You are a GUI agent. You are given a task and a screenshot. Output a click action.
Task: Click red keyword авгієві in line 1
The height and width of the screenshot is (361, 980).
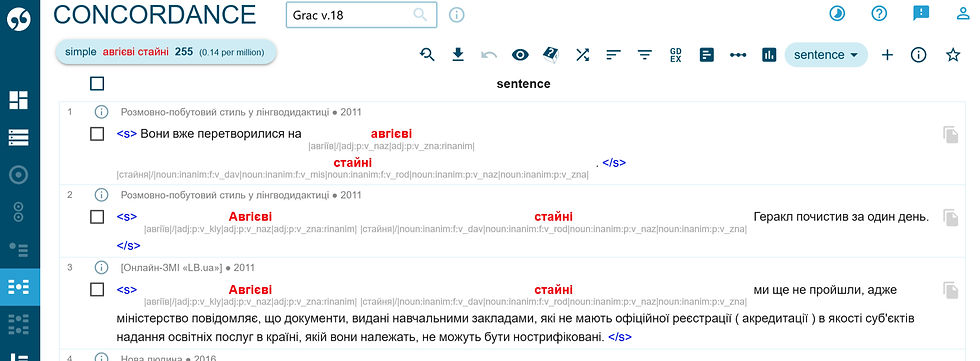point(391,134)
